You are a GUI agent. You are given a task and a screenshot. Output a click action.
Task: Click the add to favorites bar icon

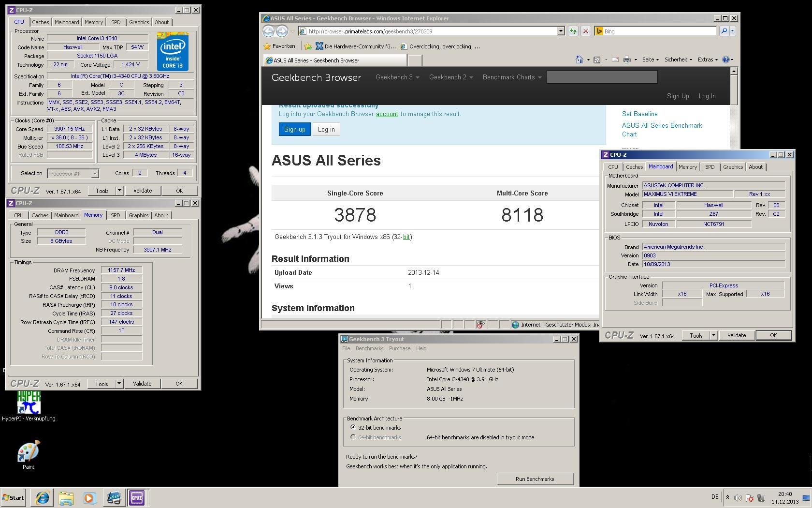click(x=307, y=46)
